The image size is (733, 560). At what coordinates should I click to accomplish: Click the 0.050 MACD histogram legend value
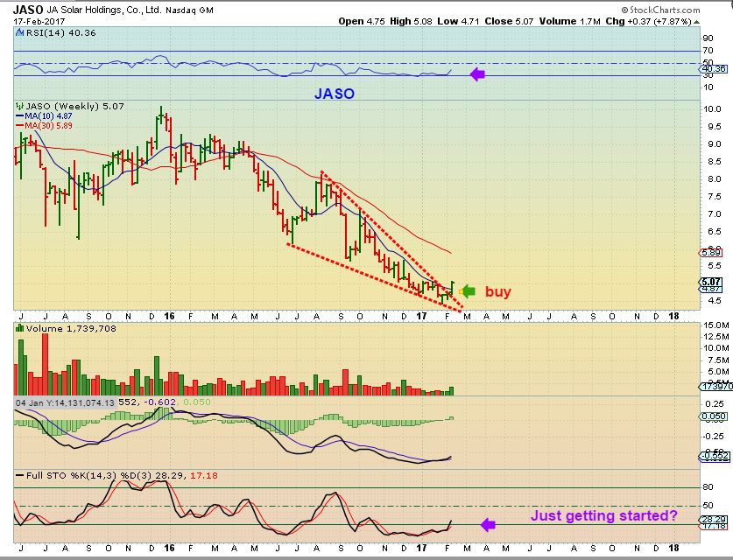click(x=197, y=402)
